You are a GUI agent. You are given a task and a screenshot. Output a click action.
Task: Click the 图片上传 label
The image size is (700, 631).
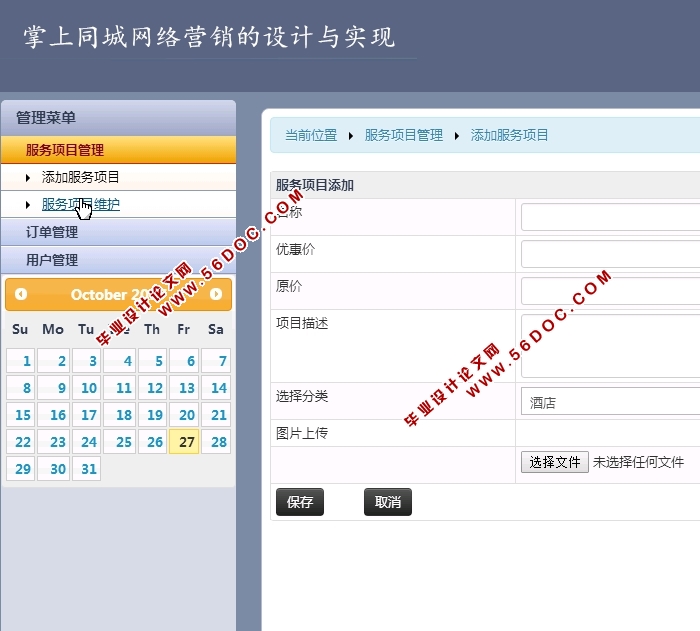[x=302, y=433]
